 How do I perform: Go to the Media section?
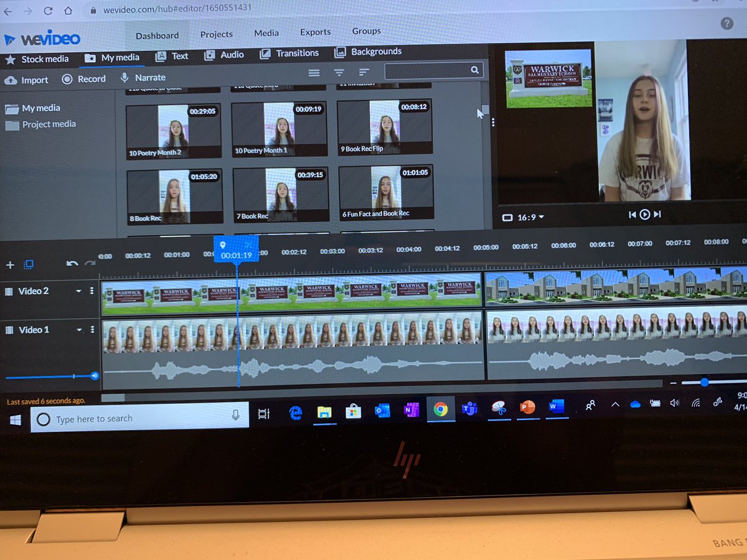(266, 33)
